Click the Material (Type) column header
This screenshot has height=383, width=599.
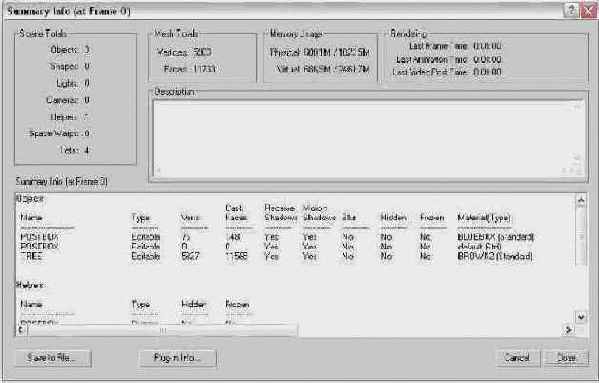tap(484, 218)
